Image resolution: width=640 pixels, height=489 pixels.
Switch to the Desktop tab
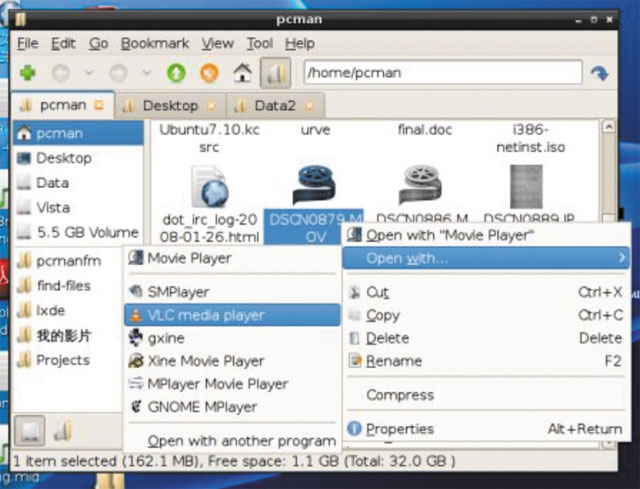(x=170, y=106)
